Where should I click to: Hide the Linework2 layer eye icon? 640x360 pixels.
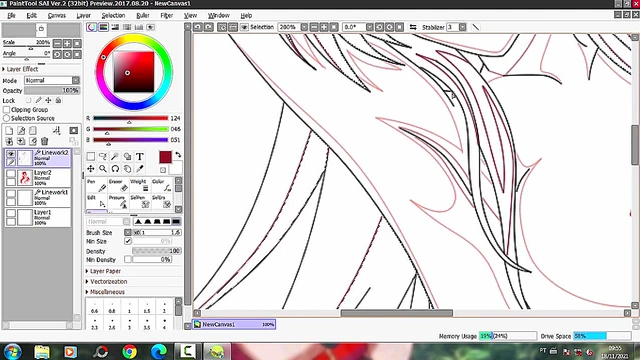tap(11, 154)
